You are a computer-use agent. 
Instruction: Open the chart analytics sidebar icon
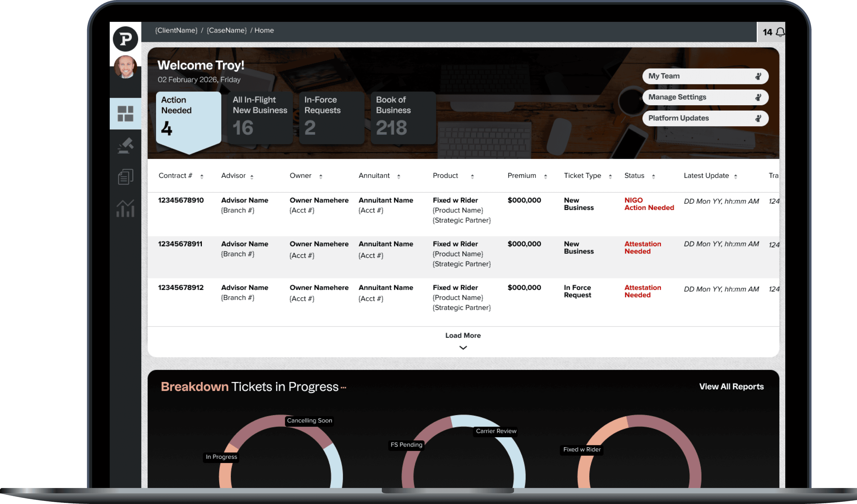[x=125, y=208]
